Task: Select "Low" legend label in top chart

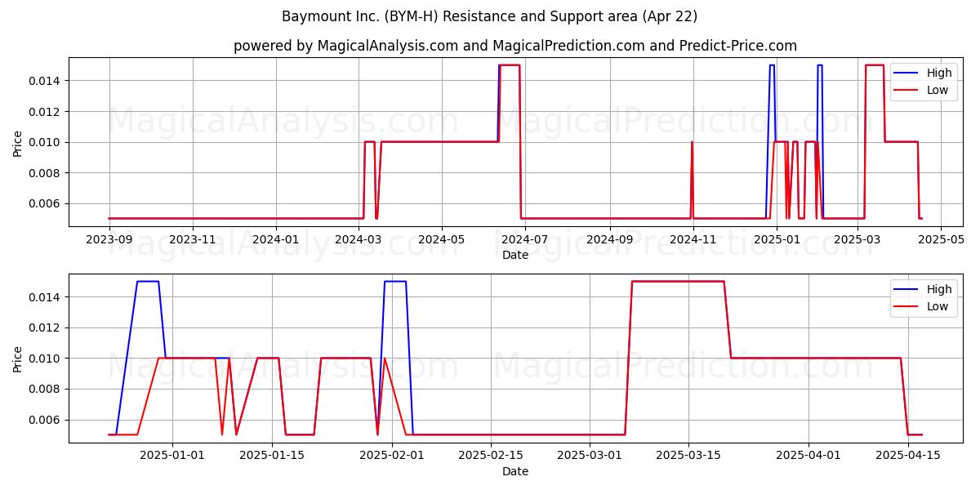Action: [937, 90]
